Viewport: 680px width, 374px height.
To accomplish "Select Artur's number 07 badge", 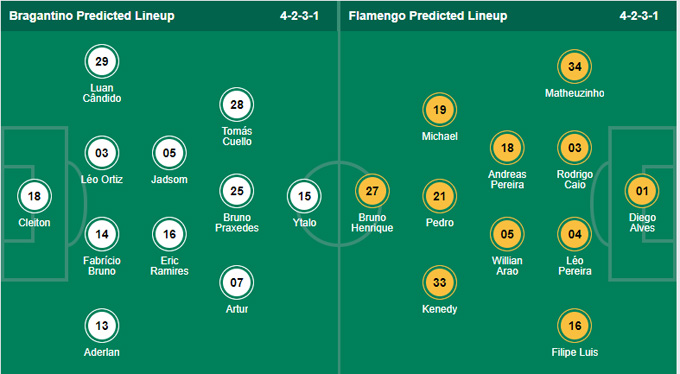I will pos(237,282).
